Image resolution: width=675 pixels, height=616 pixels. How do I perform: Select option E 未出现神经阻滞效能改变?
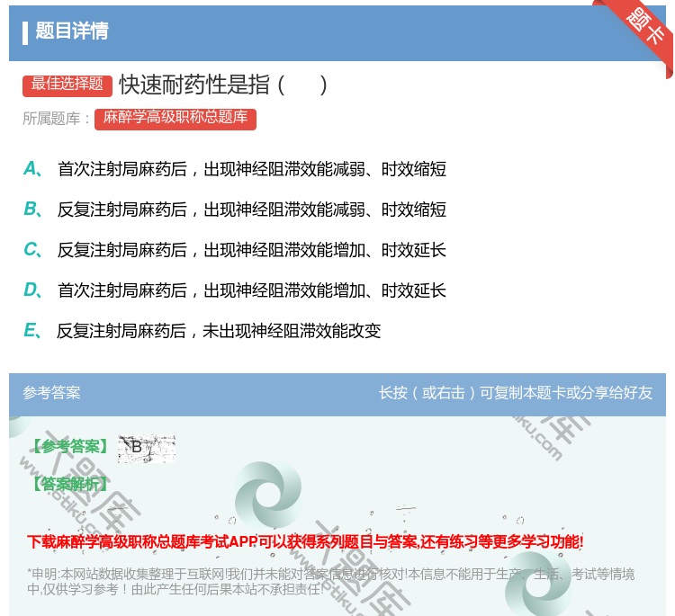(x=202, y=331)
